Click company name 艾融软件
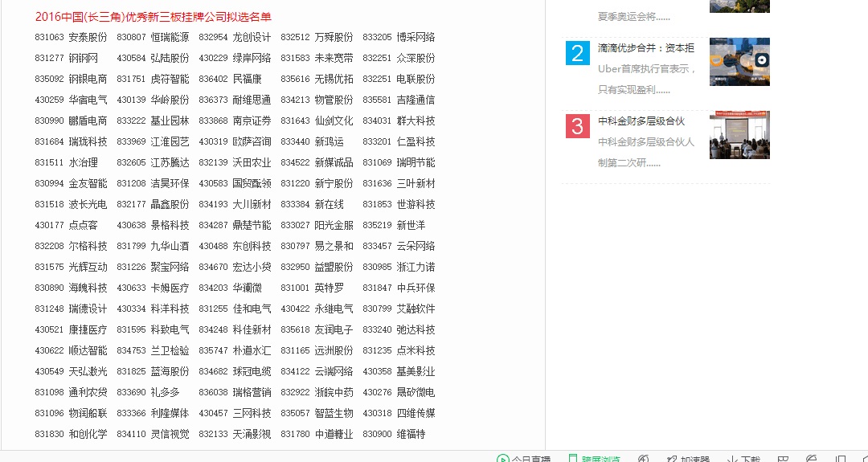This screenshot has width=868, height=462. pyautogui.click(x=416, y=309)
